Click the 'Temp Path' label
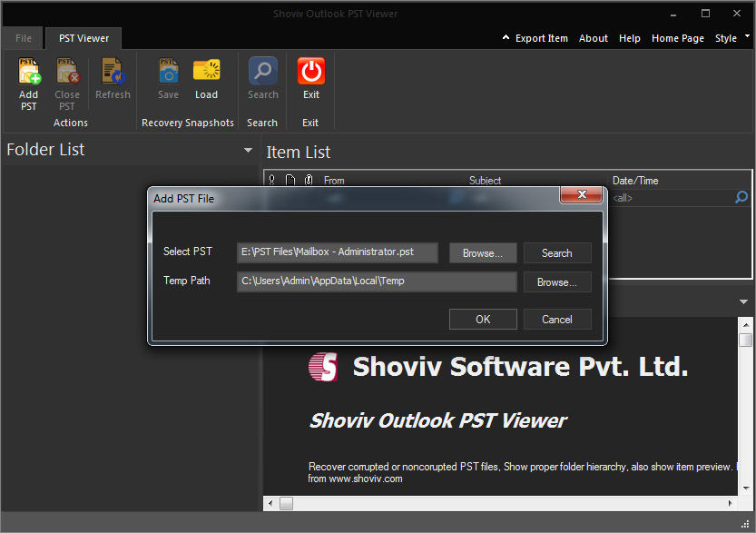 click(x=187, y=281)
